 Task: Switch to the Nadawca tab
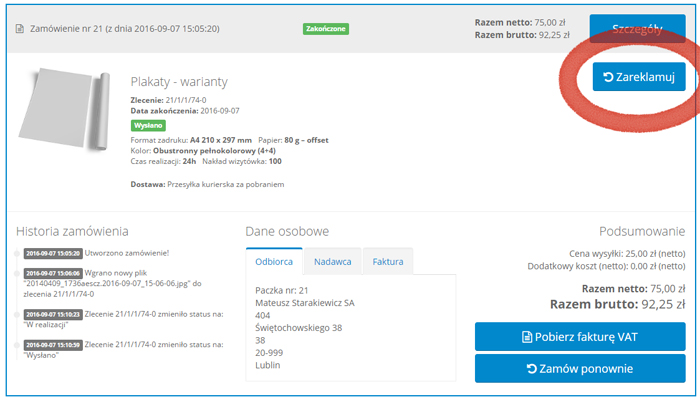pyautogui.click(x=332, y=261)
